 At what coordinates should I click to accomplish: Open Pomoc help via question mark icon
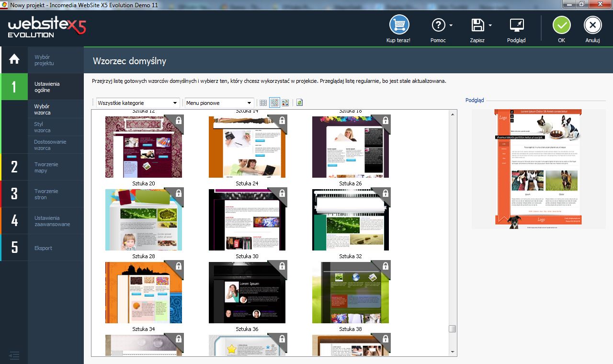438,25
